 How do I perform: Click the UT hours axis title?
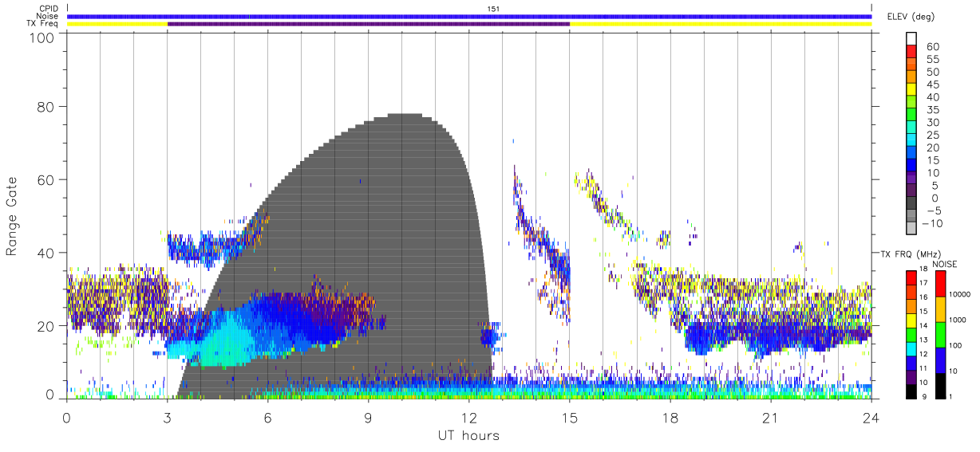[468, 435]
